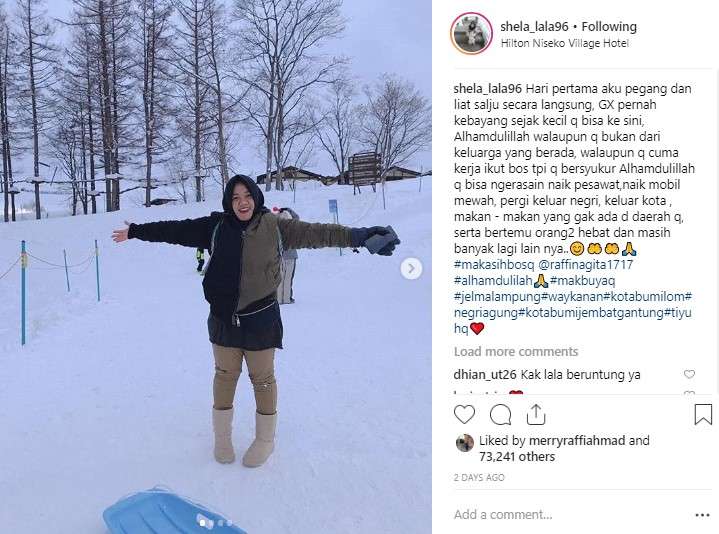Click the liker's small avatar thumbnail
This screenshot has width=719, height=534.
pos(465,443)
